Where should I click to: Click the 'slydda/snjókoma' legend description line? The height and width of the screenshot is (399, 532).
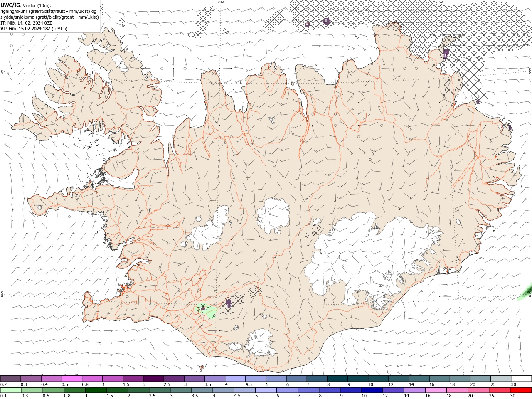[49, 17]
